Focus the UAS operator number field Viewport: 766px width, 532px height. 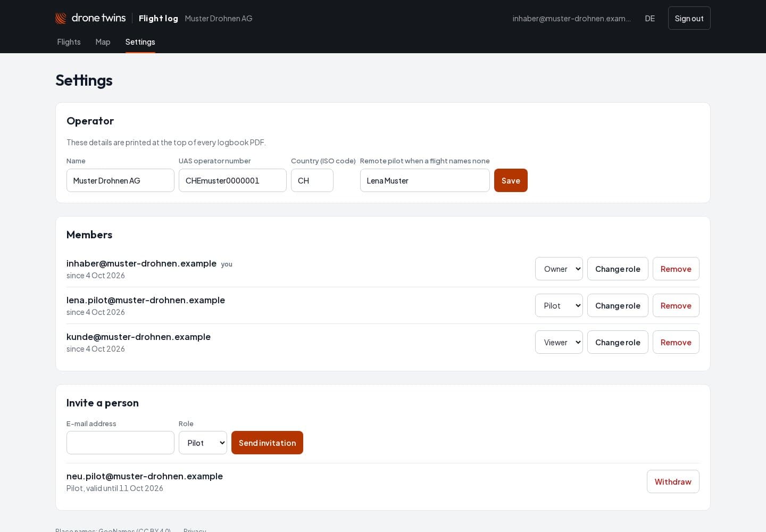(232, 180)
